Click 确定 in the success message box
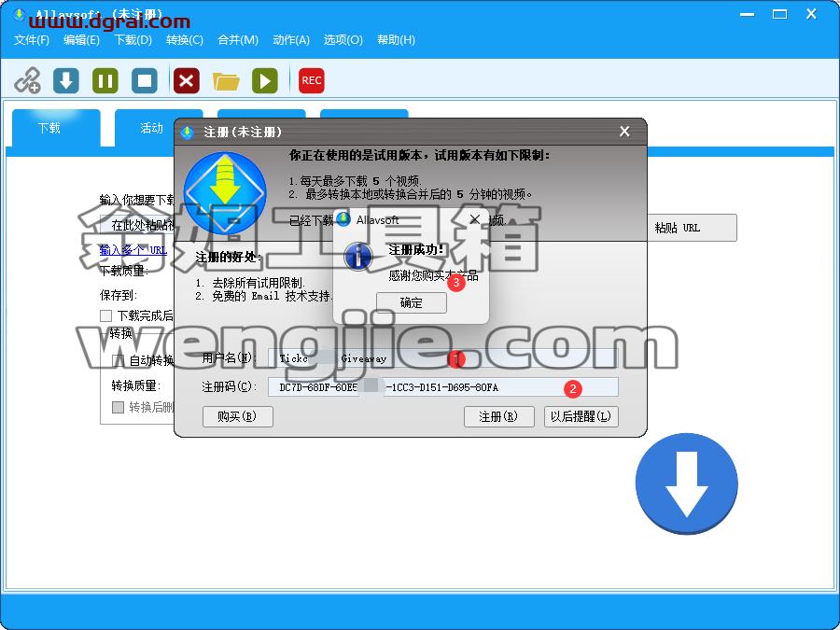Image resolution: width=840 pixels, height=630 pixels. (412, 302)
